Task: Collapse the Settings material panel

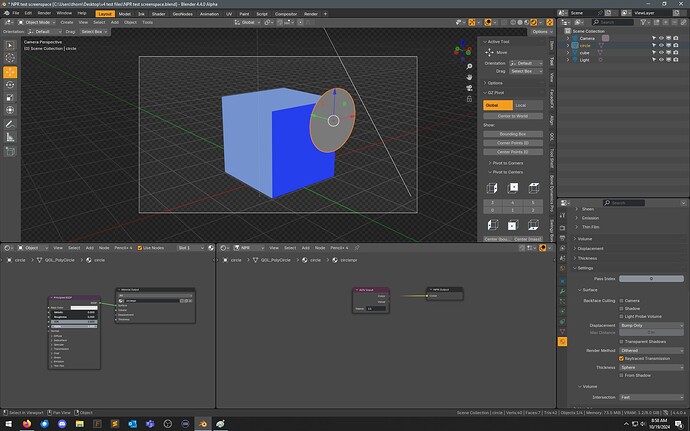Action: [583, 268]
